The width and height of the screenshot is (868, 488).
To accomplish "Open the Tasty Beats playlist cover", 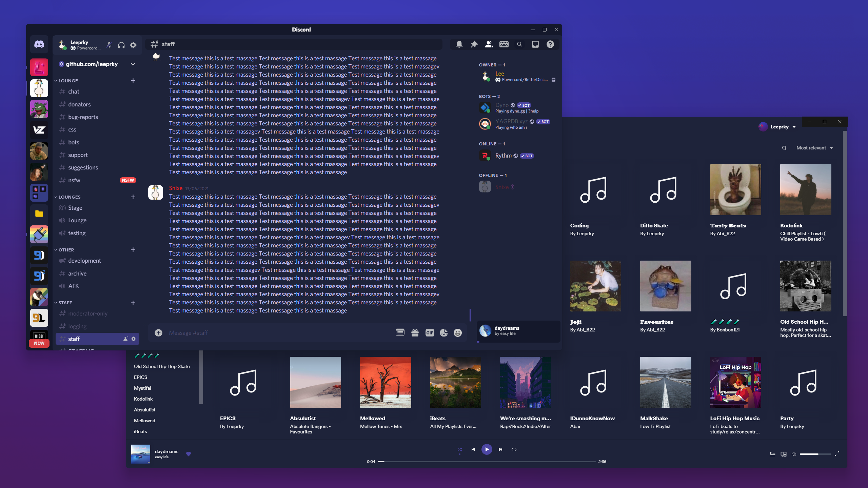I will point(735,189).
